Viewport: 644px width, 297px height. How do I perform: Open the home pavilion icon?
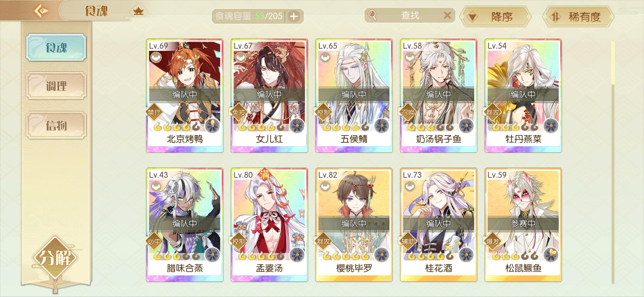point(138,11)
